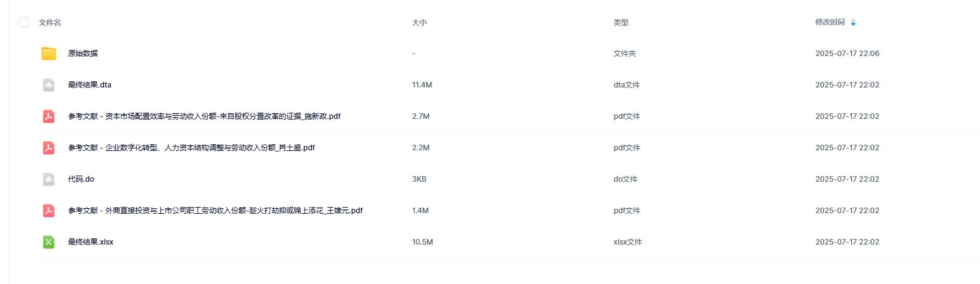Click the 代码.do file icon
The width and height of the screenshot is (980, 284).
[x=49, y=179]
